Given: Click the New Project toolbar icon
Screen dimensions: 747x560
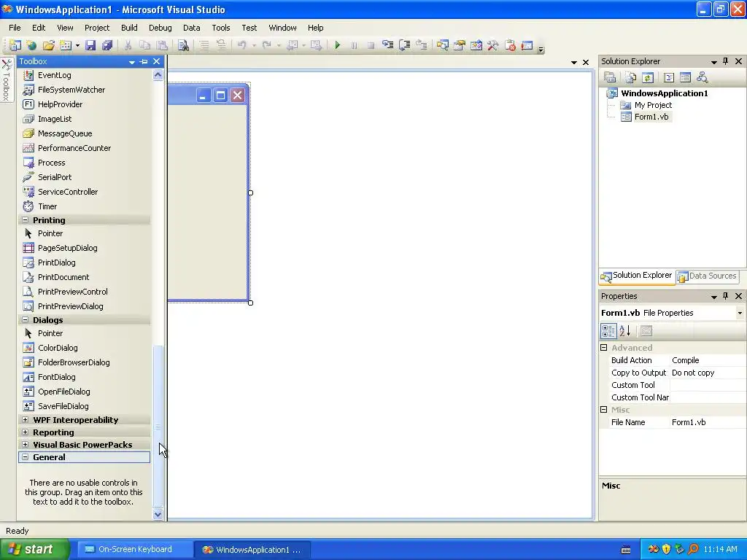Looking at the screenshot, I should (15, 45).
